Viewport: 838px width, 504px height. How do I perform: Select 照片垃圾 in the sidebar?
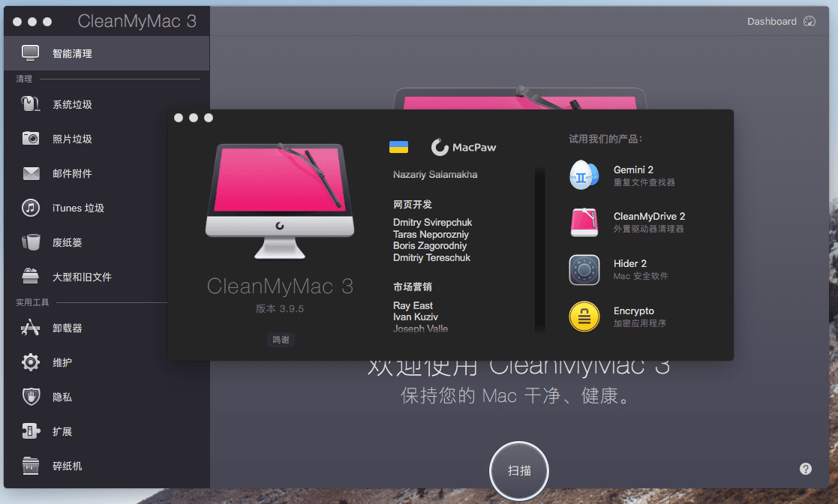72,139
